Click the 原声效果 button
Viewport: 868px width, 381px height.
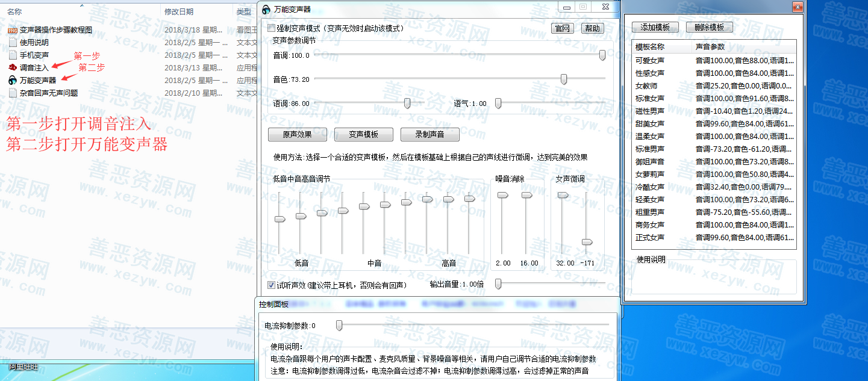click(298, 134)
